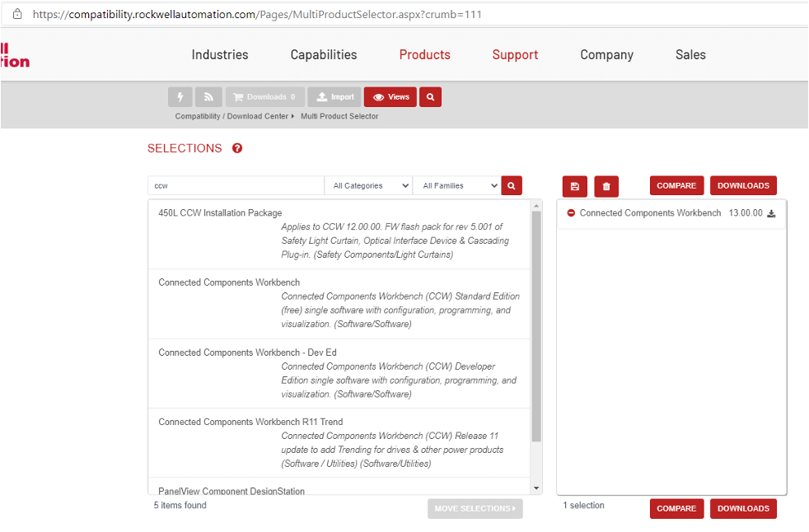Viewport: 809px width, 532px height.
Task: Remove Connected Components Workbench via red minus icon
Action: coord(571,213)
